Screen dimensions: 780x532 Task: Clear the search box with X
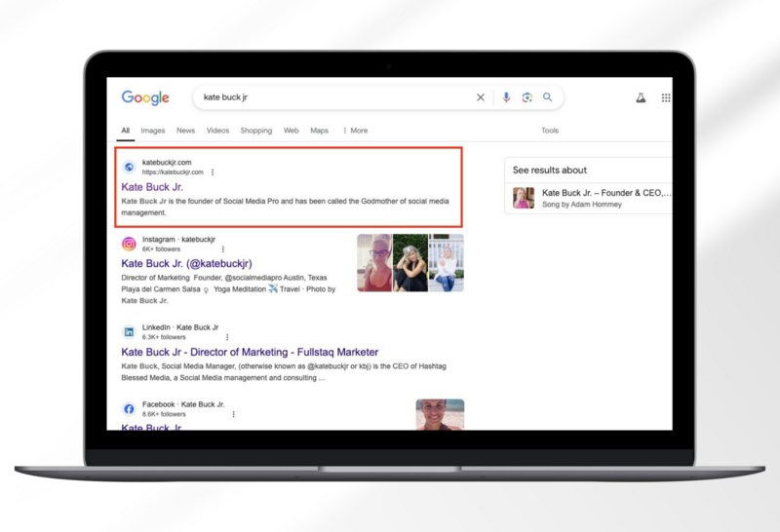click(x=480, y=97)
